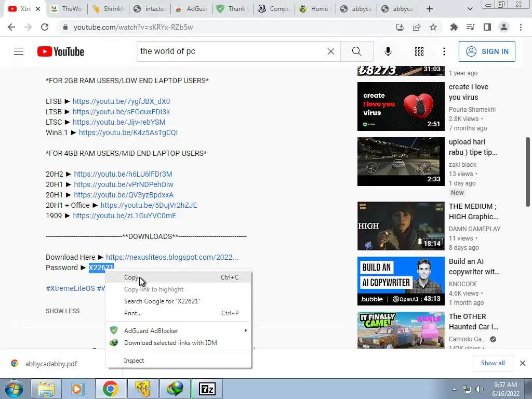Viewport: 532px width, 399px height.
Task: Select Download selected links with IDM
Action: coord(179,343)
